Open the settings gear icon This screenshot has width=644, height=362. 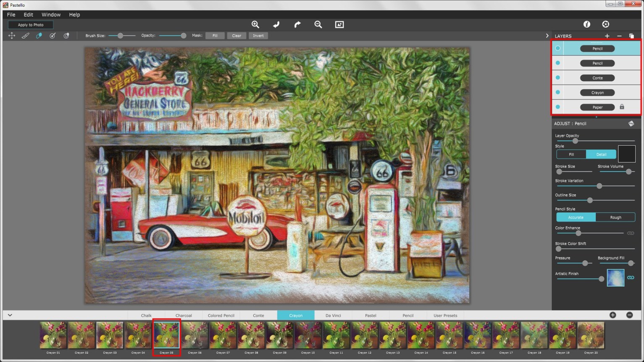(605, 24)
